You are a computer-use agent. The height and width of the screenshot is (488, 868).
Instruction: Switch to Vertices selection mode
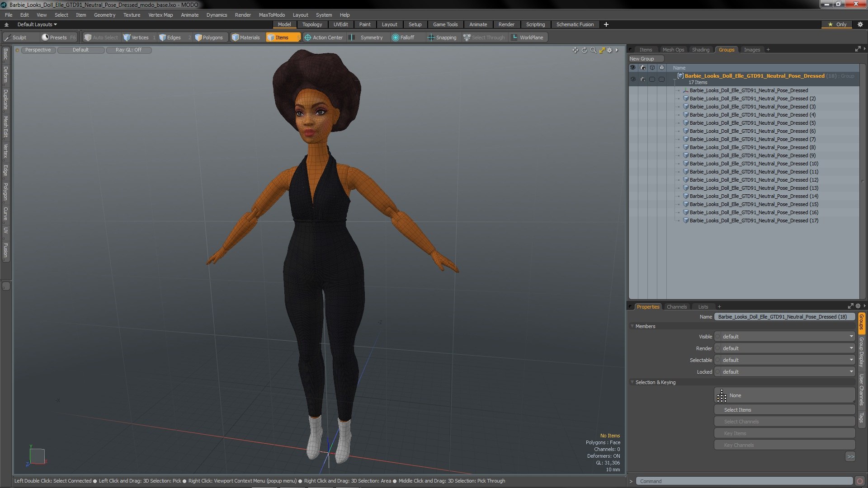click(139, 38)
